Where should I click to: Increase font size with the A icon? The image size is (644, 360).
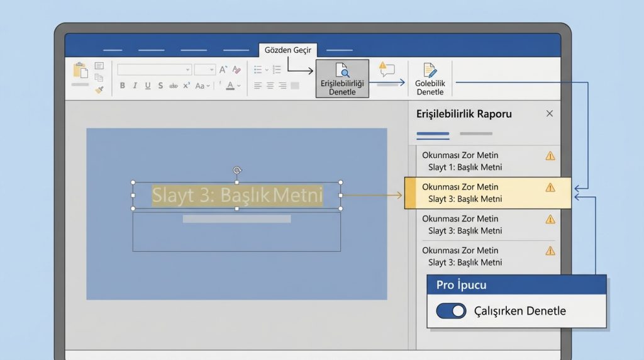pyautogui.click(x=223, y=70)
